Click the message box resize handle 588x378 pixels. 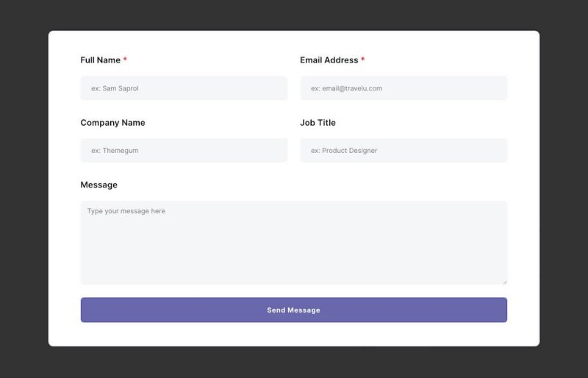point(504,281)
